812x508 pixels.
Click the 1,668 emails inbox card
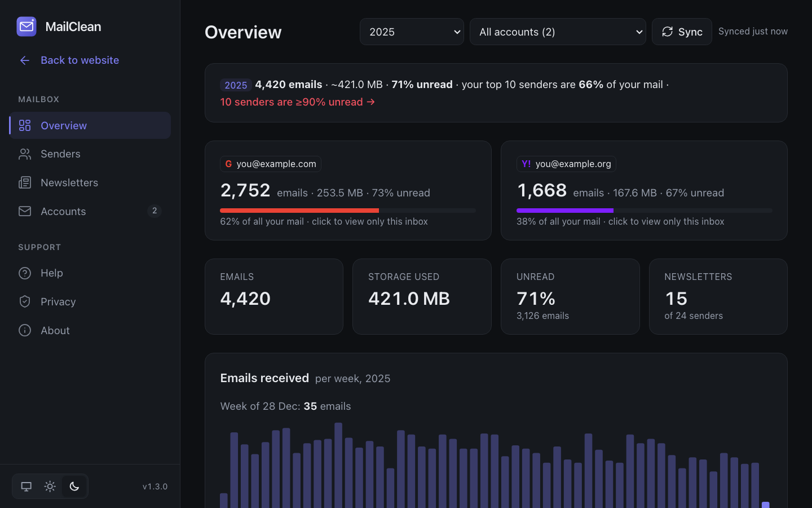tap(644, 190)
